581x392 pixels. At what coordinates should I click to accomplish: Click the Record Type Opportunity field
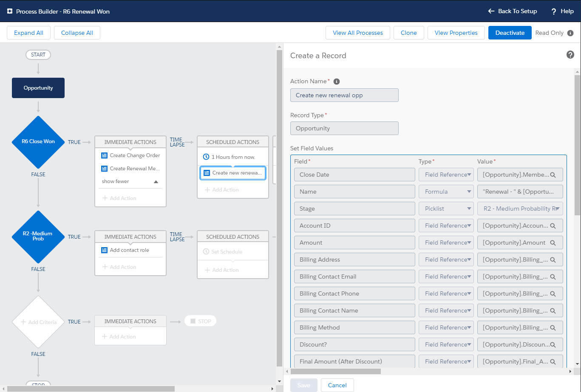tap(344, 128)
